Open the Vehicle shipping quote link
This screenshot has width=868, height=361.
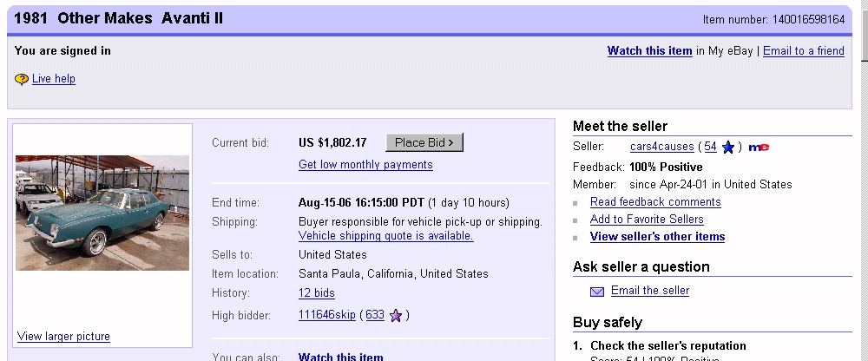click(386, 236)
